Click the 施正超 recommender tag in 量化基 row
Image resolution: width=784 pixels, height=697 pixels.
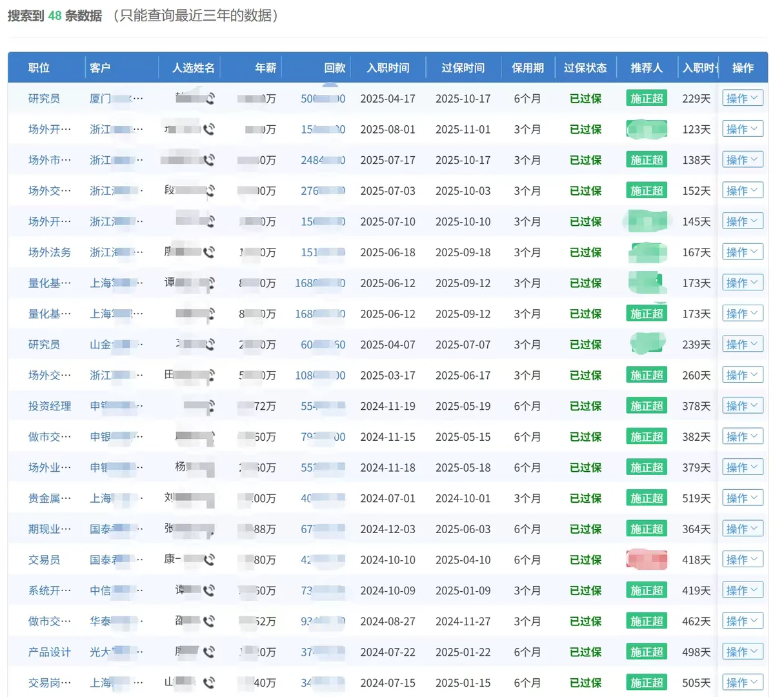pyautogui.click(x=646, y=314)
